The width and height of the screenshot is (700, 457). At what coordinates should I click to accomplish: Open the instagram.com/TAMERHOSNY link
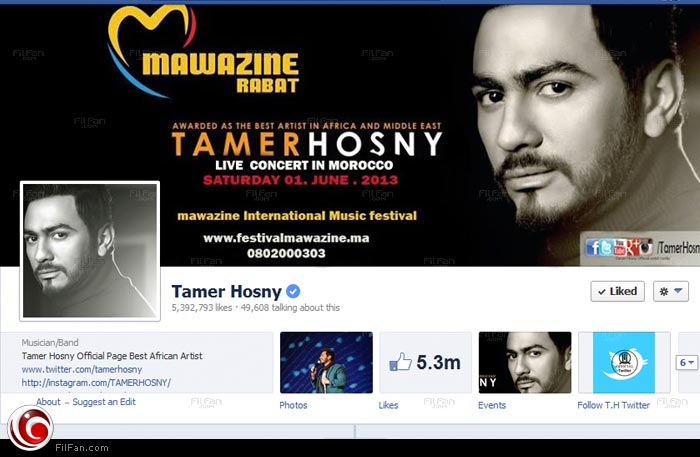pos(96,383)
